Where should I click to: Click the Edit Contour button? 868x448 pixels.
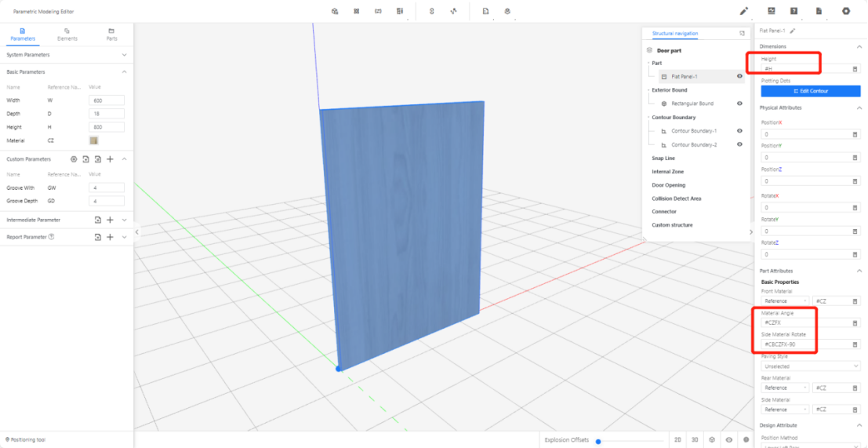(x=810, y=91)
